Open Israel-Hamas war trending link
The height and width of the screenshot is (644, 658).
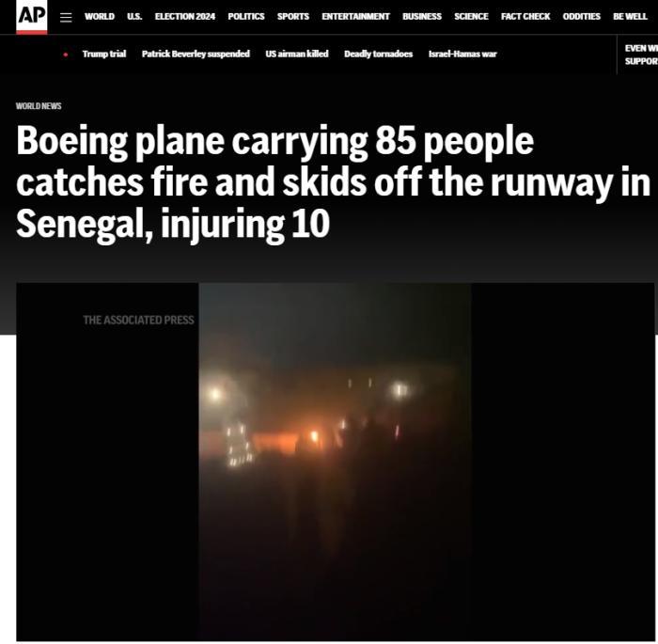462,54
